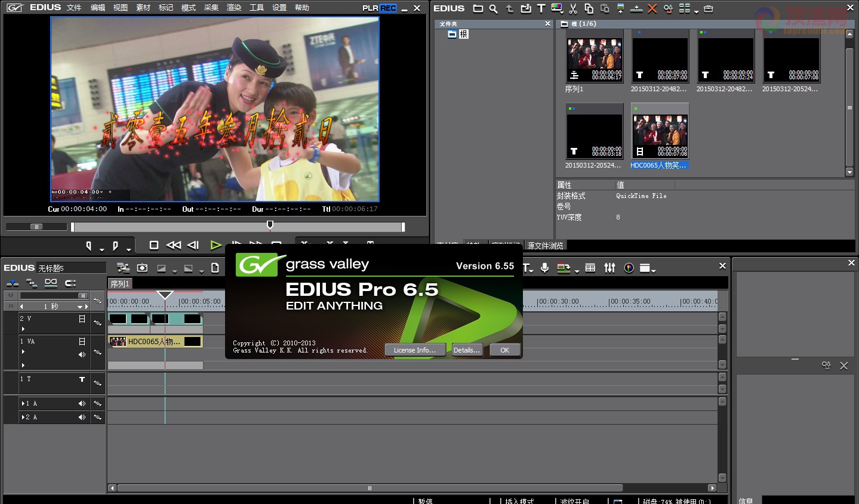
Task: Click the timeline scale slider handle
Action: click(x=83, y=296)
